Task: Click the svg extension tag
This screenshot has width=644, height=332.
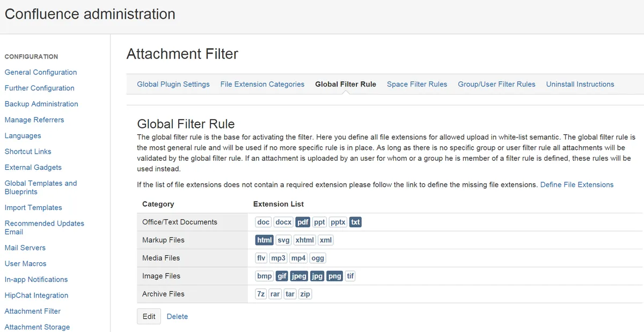Action: coord(284,240)
